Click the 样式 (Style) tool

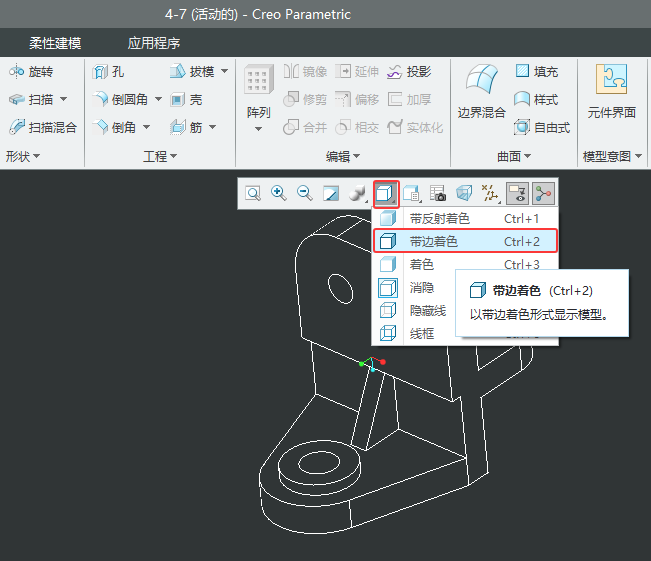tap(536, 99)
